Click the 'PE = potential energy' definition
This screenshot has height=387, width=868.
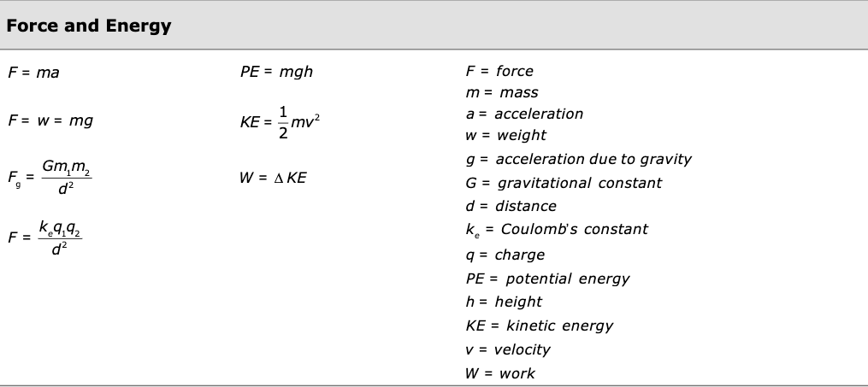[546, 279]
